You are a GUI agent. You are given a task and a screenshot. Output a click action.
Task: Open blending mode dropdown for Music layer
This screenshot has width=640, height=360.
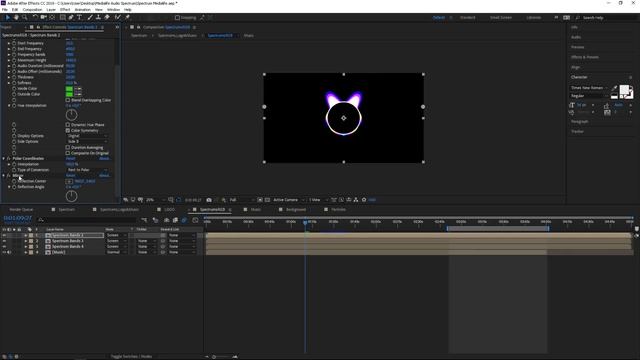(x=116, y=252)
